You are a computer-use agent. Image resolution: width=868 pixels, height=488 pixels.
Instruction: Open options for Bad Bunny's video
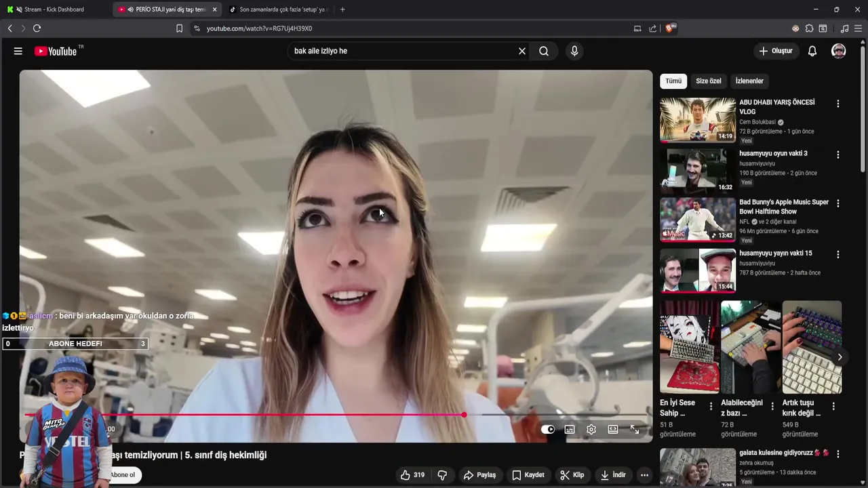[838, 203]
